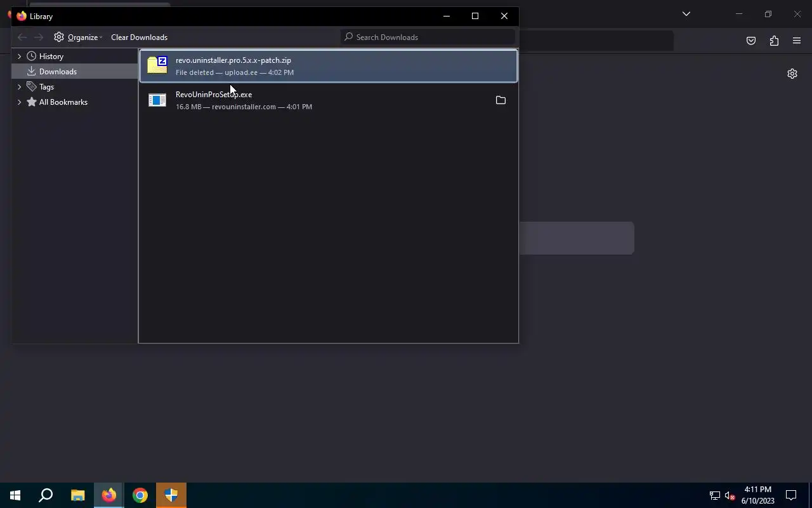Go back with Library back arrow
812x508 pixels.
click(x=22, y=37)
